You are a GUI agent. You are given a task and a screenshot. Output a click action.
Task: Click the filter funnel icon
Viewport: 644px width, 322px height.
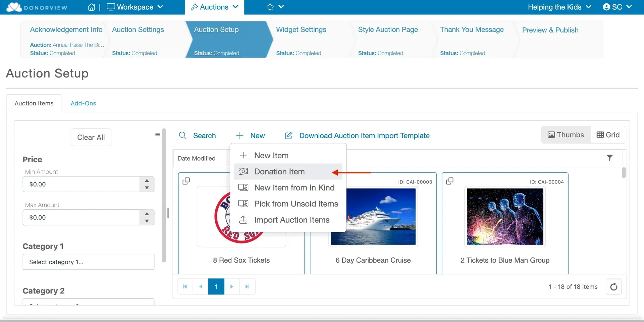[610, 158]
